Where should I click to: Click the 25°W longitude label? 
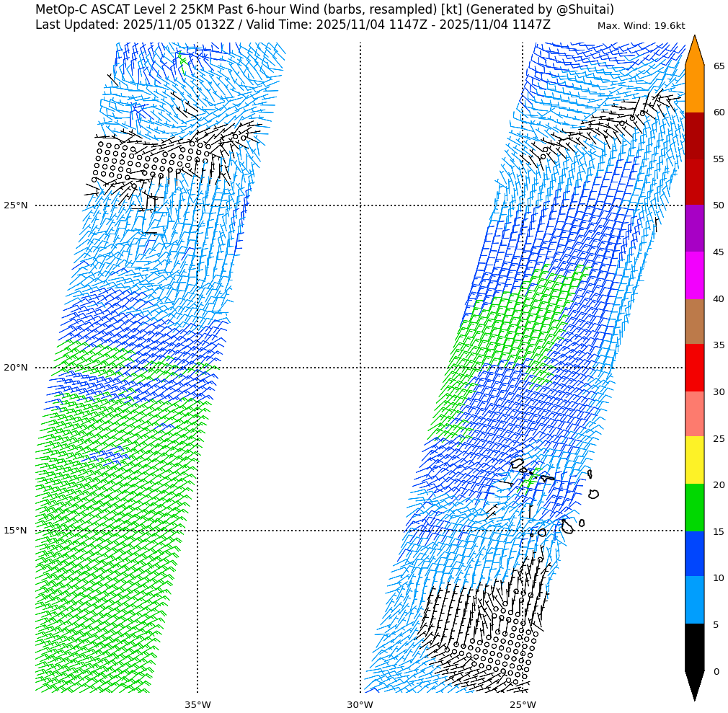pyautogui.click(x=523, y=704)
